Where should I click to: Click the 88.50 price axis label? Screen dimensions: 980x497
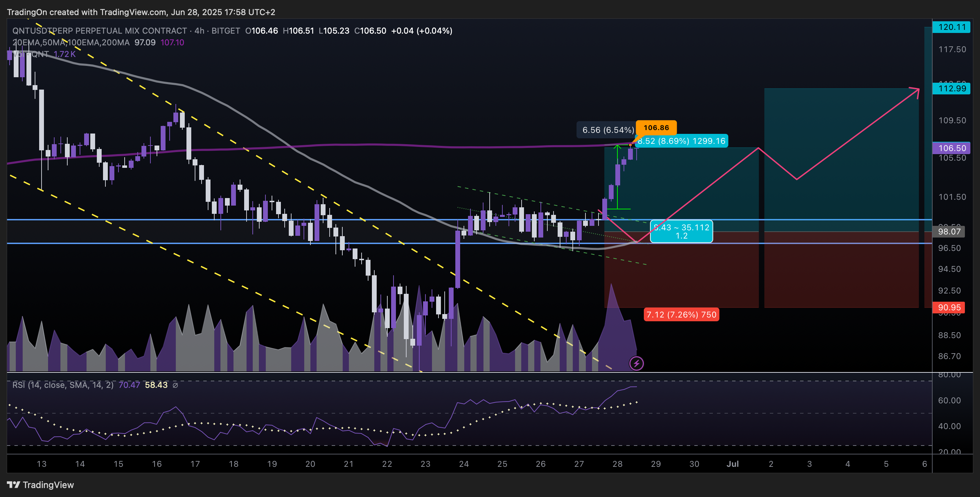949,335
